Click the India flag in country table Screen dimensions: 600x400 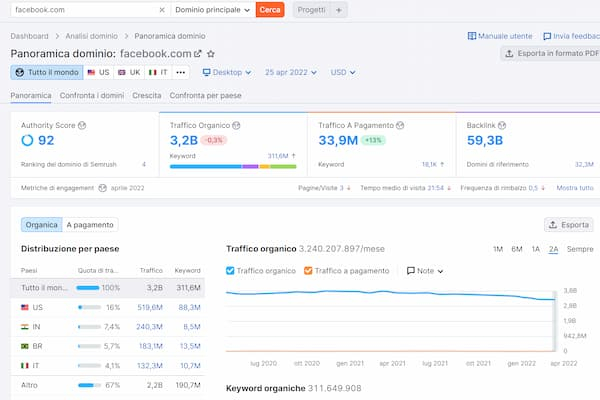coord(25,327)
